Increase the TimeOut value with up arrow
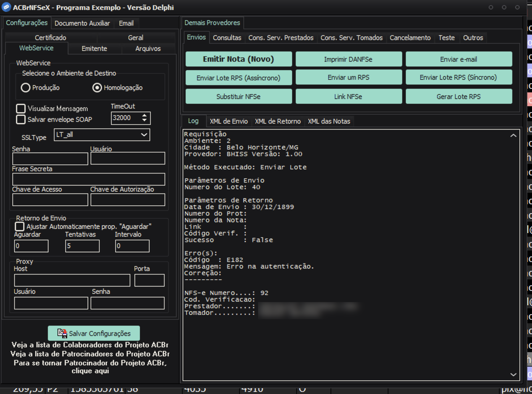532x394 pixels. (x=144, y=115)
